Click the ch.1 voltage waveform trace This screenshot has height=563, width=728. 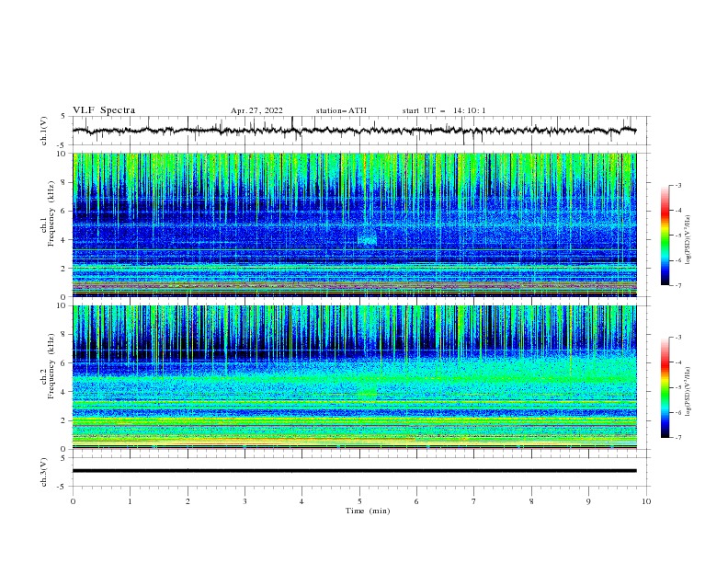[354, 131]
